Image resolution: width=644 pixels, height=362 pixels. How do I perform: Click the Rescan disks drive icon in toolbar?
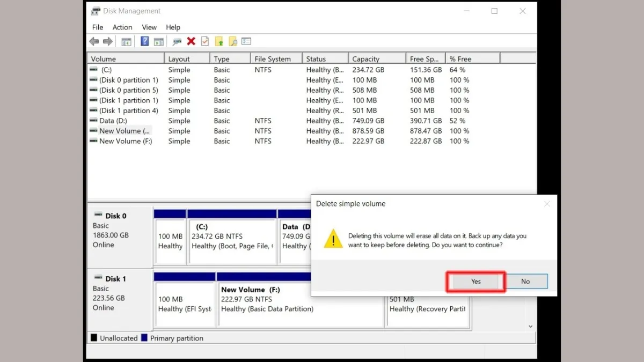pos(177,42)
